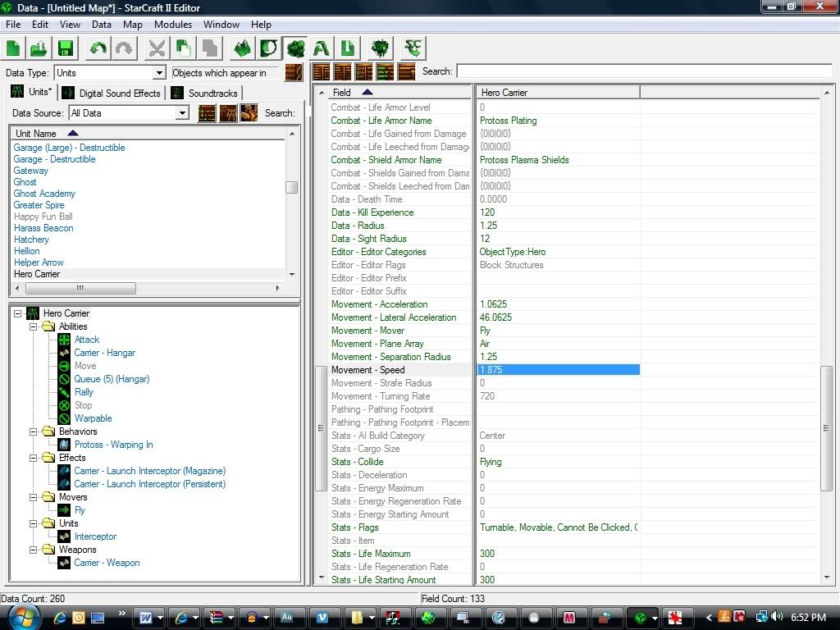The width and height of the screenshot is (840, 630).
Task: Click the Adobe Audition Au taskbar icon
Action: point(286,618)
